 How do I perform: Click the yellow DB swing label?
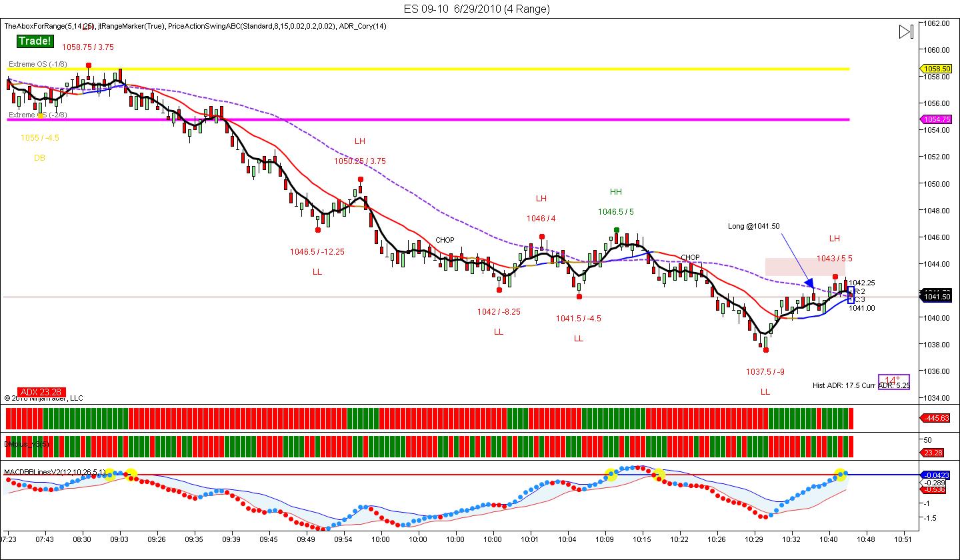[x=40, y=158]
